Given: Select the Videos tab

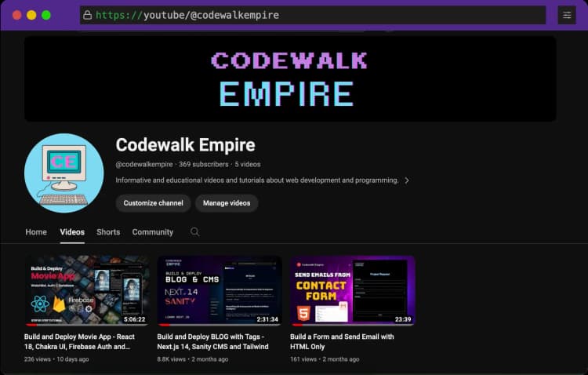Looking at the screenshot, I should 72,232.
